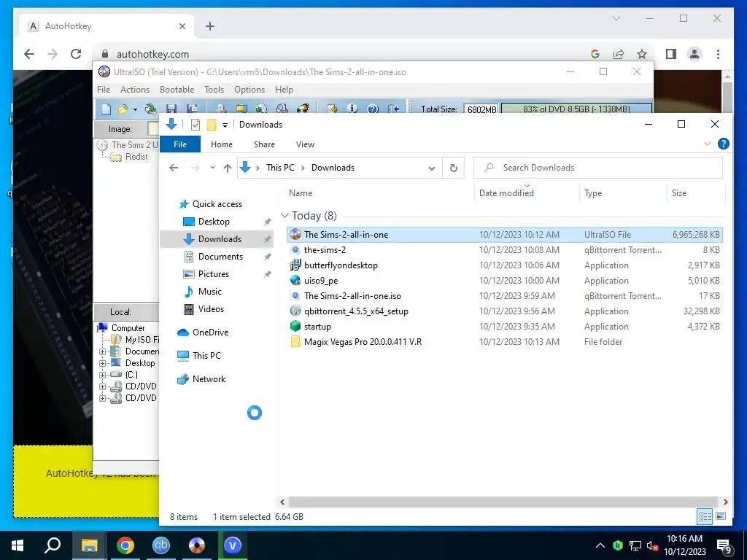Click This PC in the address breadcrumb
This screenshot has height=560, width=747.
click(x=280, y=168)
